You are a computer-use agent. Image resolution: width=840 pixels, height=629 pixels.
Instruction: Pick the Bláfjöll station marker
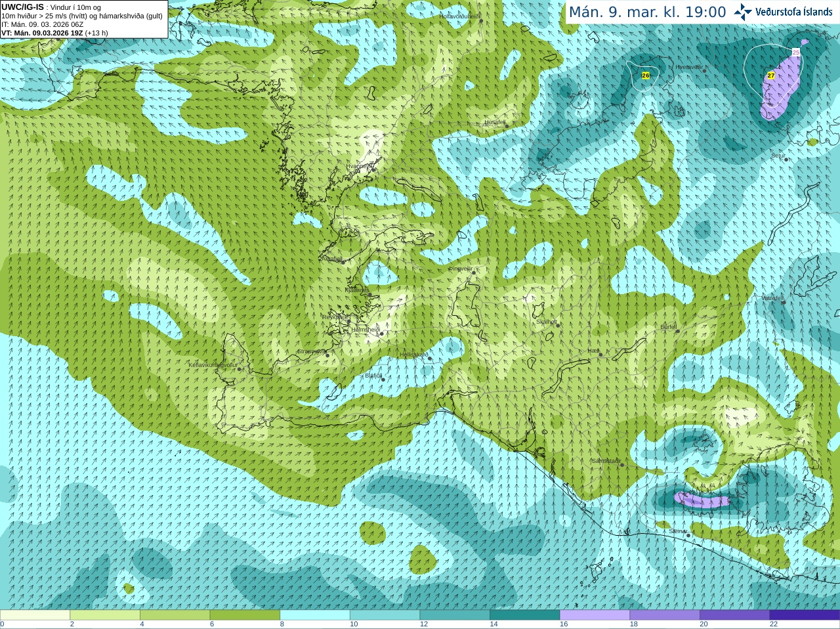click(383, 380)
